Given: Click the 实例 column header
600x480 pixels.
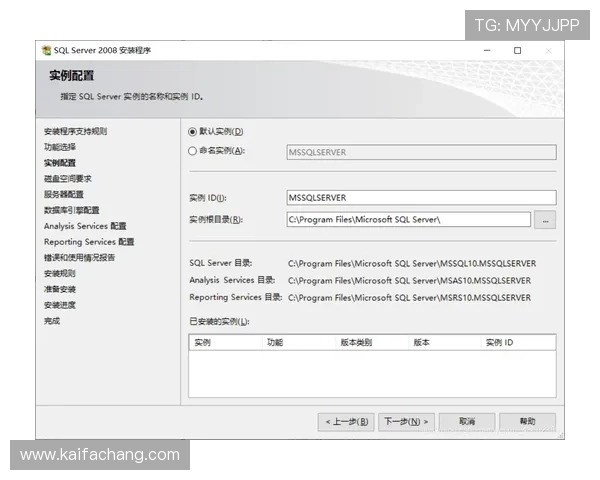Looking at the screenshot, I should coord(225,343).
